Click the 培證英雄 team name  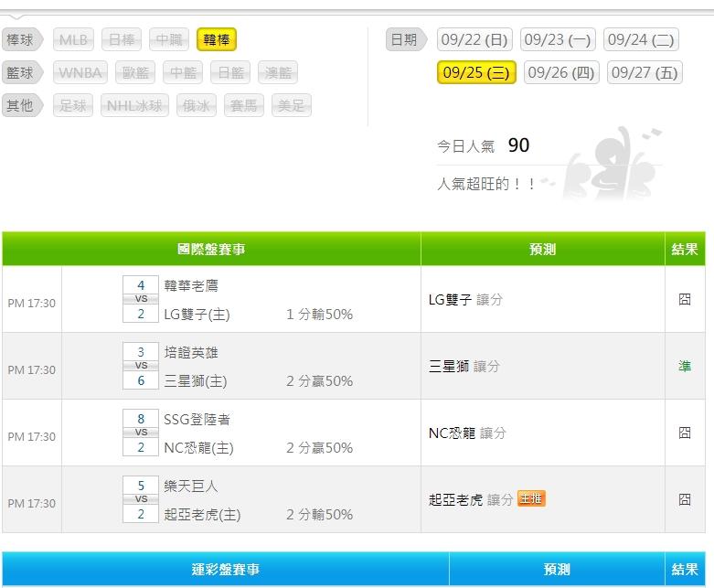coord(191,353)
